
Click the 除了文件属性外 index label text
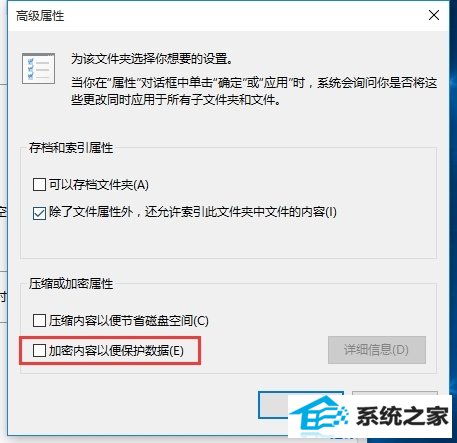(193, 212)
